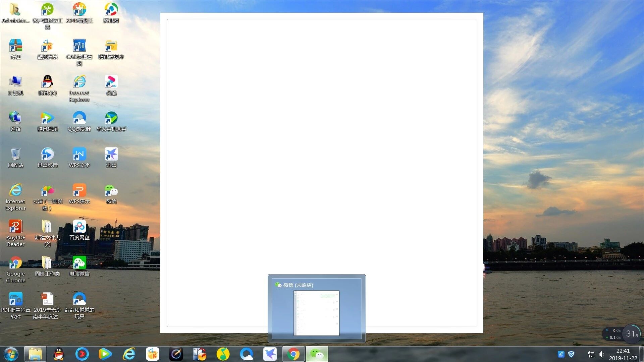Open the 微信 desktop shortcut icon
Image resolution: width=644 pixels, height=362 pixels.
coord(111,191)
